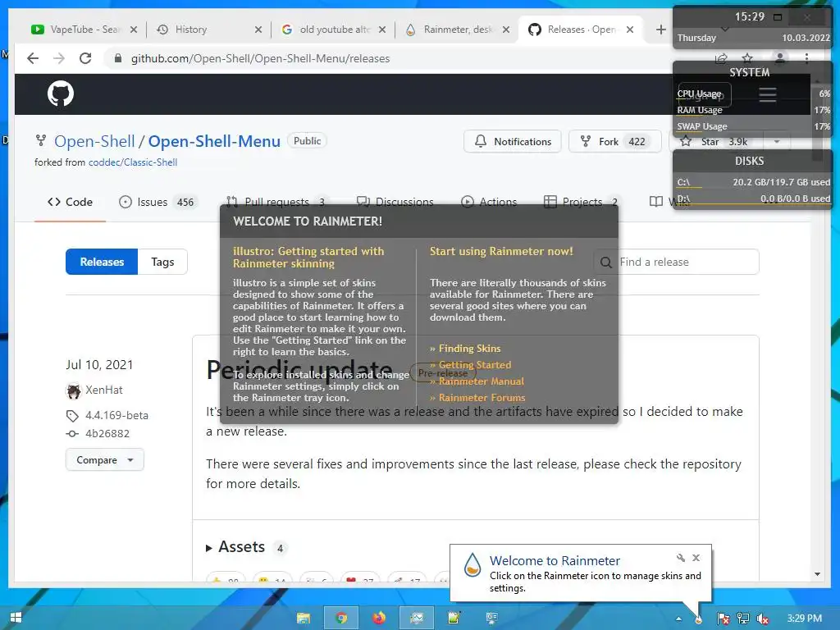Select the Releases button
840x630 pixels.
102,262
